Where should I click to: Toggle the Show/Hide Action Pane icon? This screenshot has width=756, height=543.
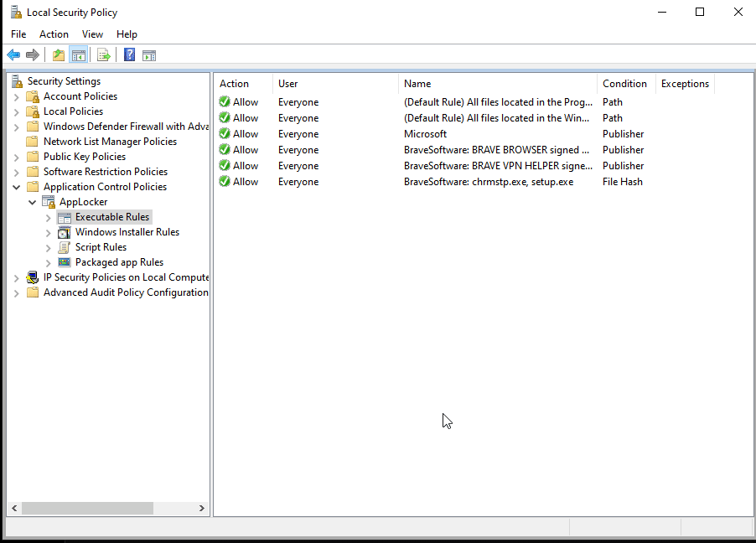point(149,55)
